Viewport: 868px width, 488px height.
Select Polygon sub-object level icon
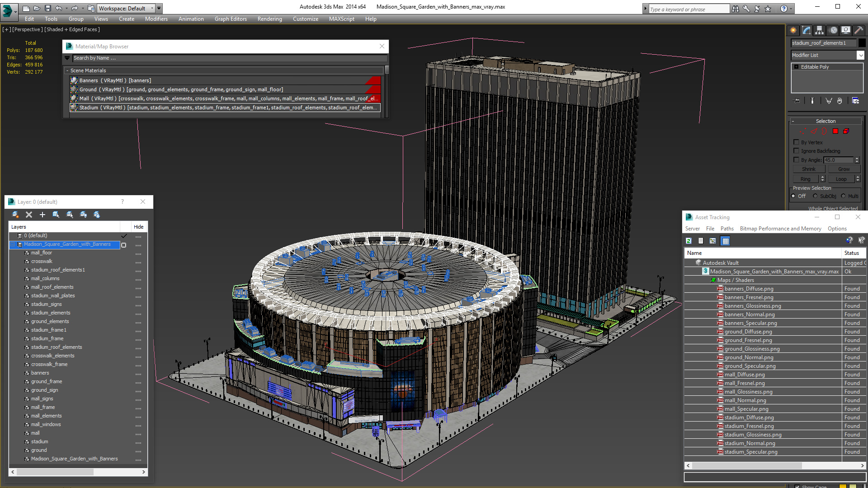tap(835, 131)
